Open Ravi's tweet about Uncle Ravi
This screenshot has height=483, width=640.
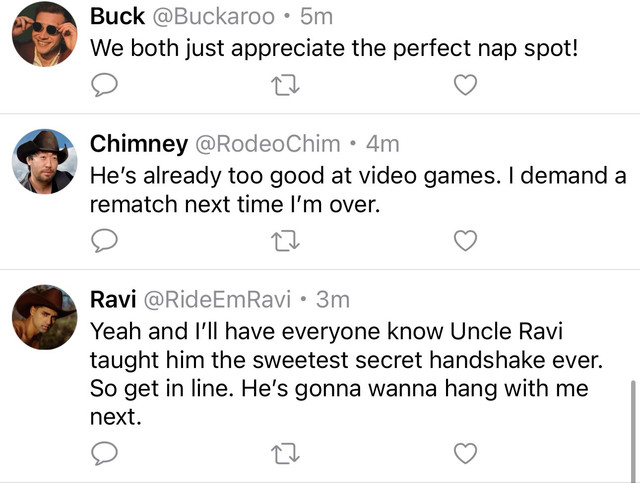[x=346, y=374]
